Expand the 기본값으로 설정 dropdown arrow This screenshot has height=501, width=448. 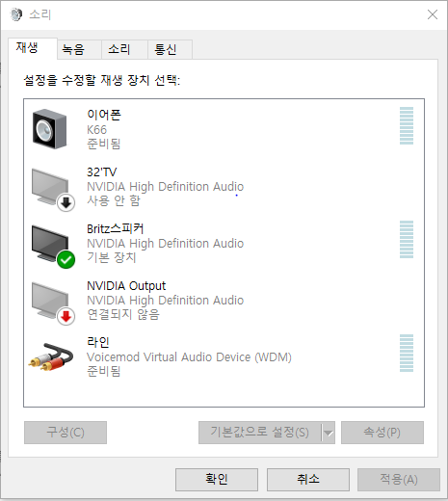(x=329, y=433)
